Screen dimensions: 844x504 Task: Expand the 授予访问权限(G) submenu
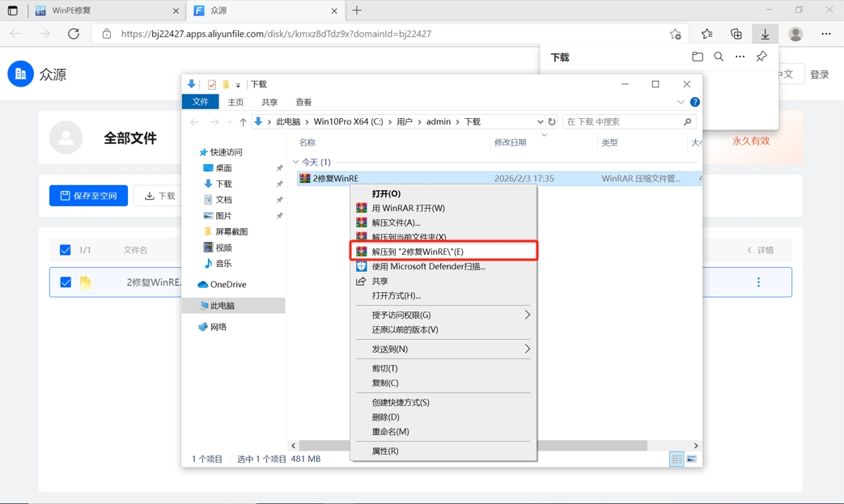[527, 315]
